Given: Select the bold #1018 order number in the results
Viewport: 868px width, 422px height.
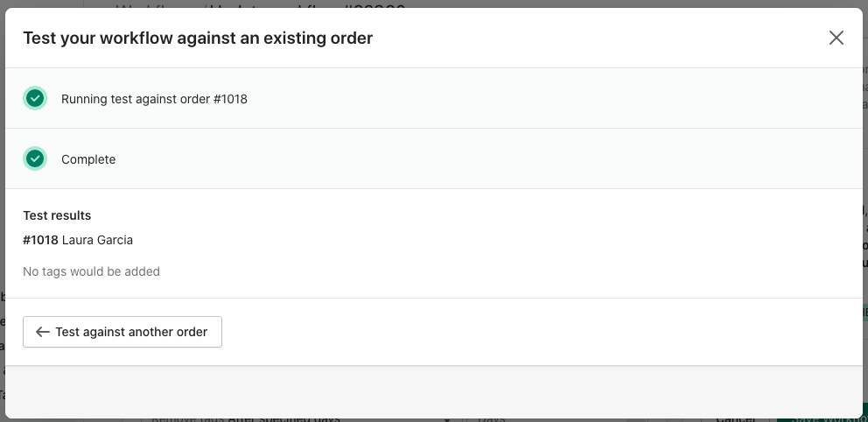Looking at the screenshot, I should pyautogui.click(x=40, y=240).
